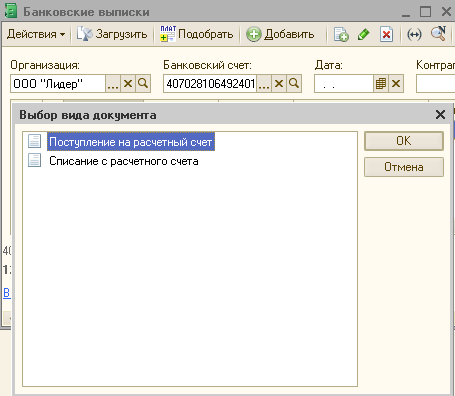Click the Банковские выписки window app icon
Viewport: 455px width, 396px height.
click(x=11, y=10)
